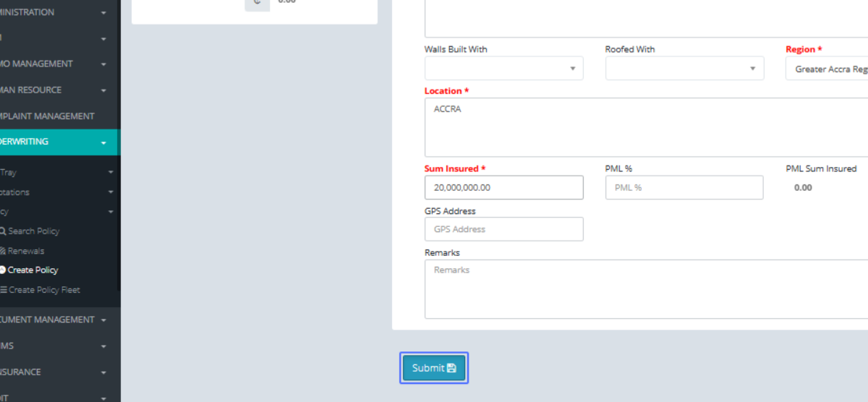The height and width of the screenshot is (402, 868).
Task: Expand the Quotations submenu
Action: pos(111,192)
